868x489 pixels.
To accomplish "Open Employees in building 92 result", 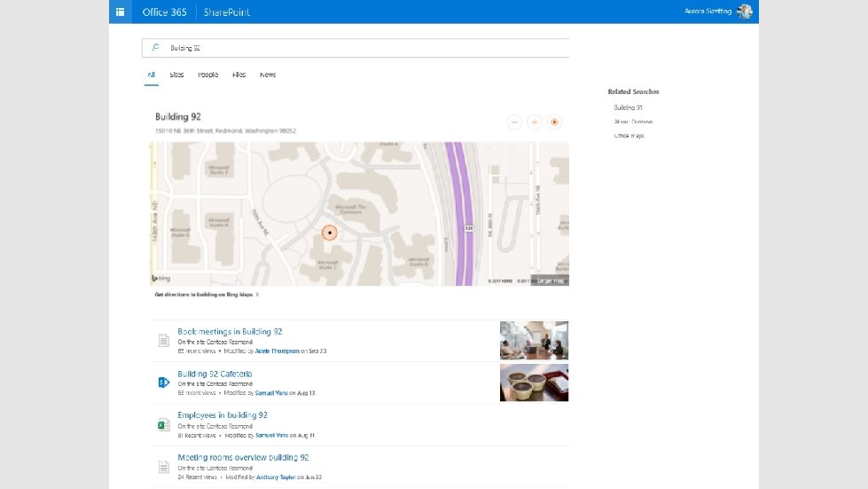I will 223,414.
